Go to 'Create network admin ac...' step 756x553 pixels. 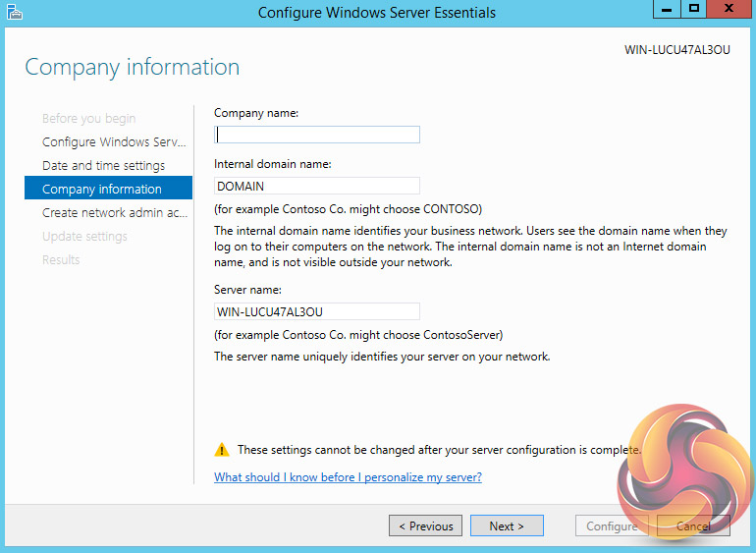[x=114, y=213]
